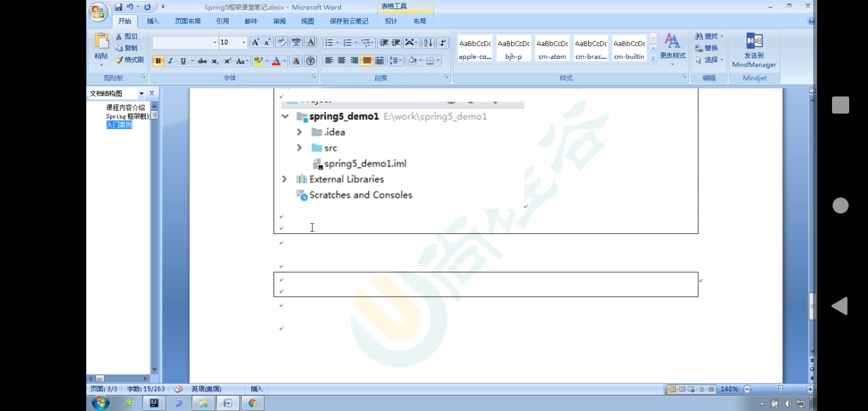Click the Asian Layout icon
Viewport: 868px width, 411px height.
point(409,43)
